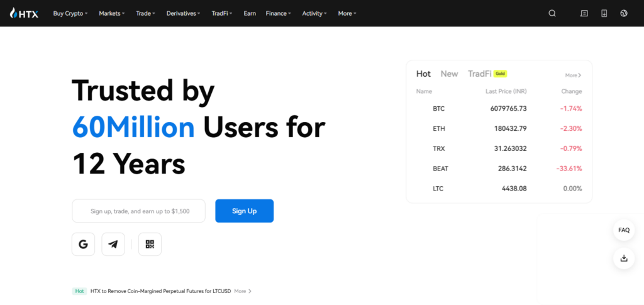Viewport: 644px width, 305px height.
Task: Open the search magnifier icon
Action: click(x=552, y=13)
